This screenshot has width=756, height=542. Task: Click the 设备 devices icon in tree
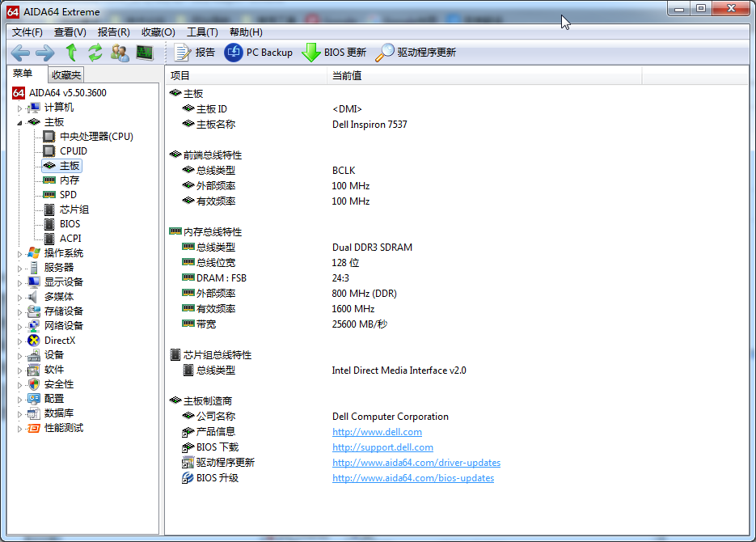(x=34, y=355)
